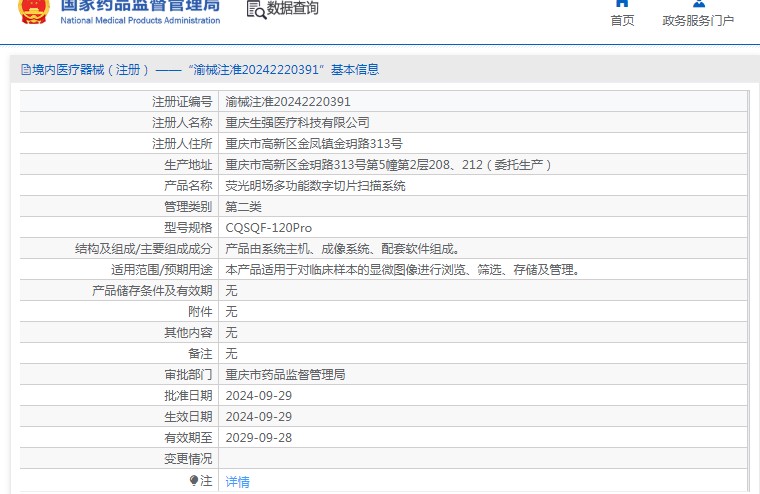Select 无 in 附件 row
The image size is (760, 494).
point(231,312)
